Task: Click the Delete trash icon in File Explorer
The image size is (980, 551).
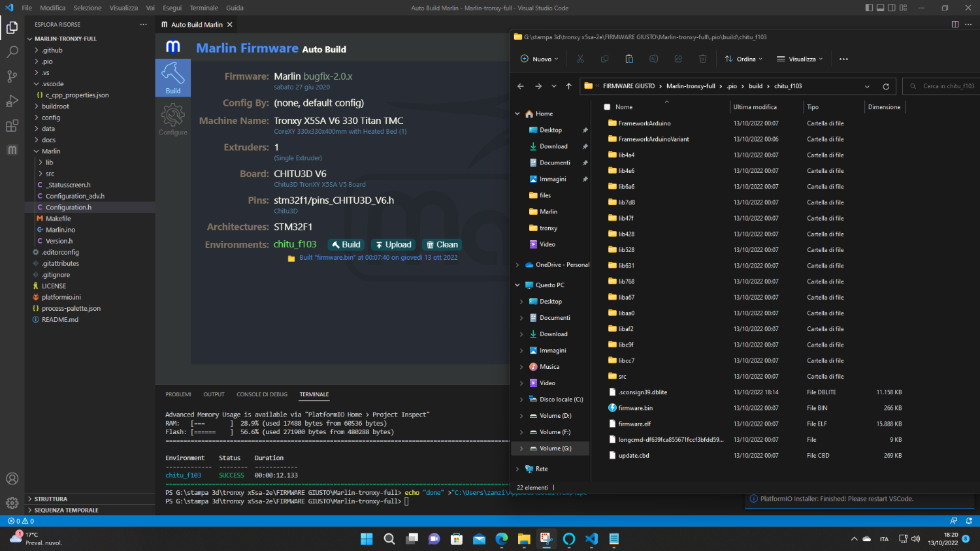Action: 703,59
